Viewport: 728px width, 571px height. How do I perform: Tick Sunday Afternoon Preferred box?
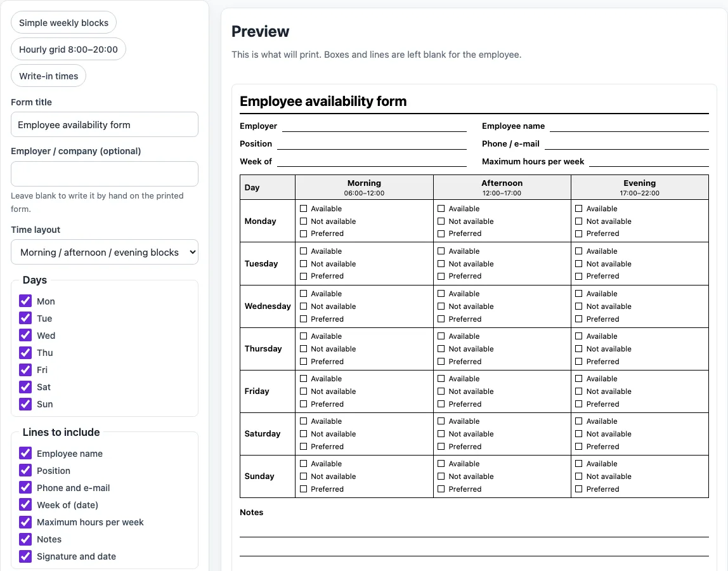[441, 489]
